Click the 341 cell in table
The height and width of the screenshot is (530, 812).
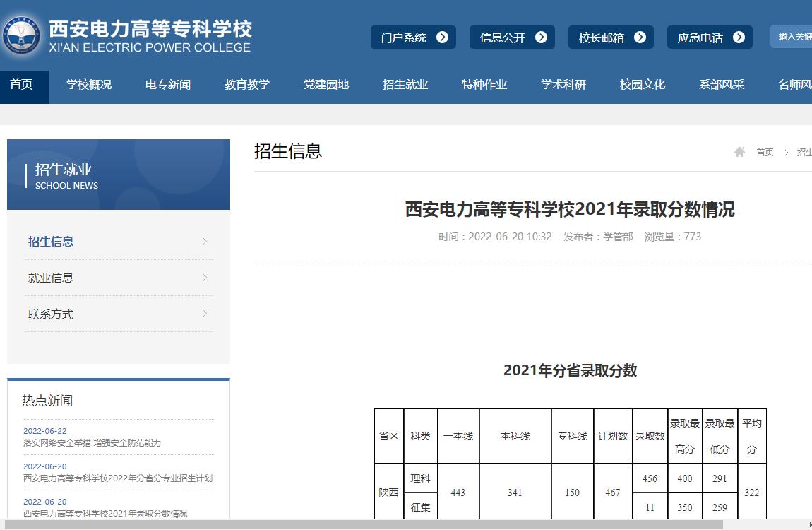pyautogui.click(x=515, y=492)
